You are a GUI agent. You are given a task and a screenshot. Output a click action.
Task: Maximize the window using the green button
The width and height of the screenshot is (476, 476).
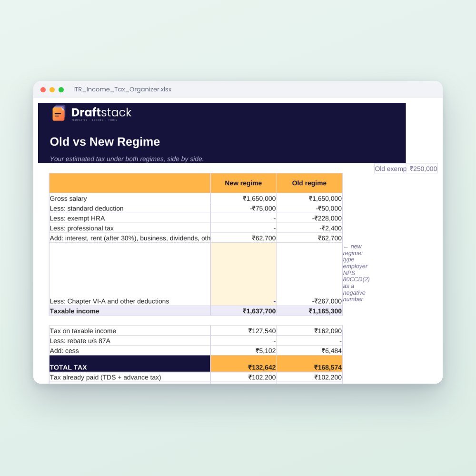[x=61, y=89]
